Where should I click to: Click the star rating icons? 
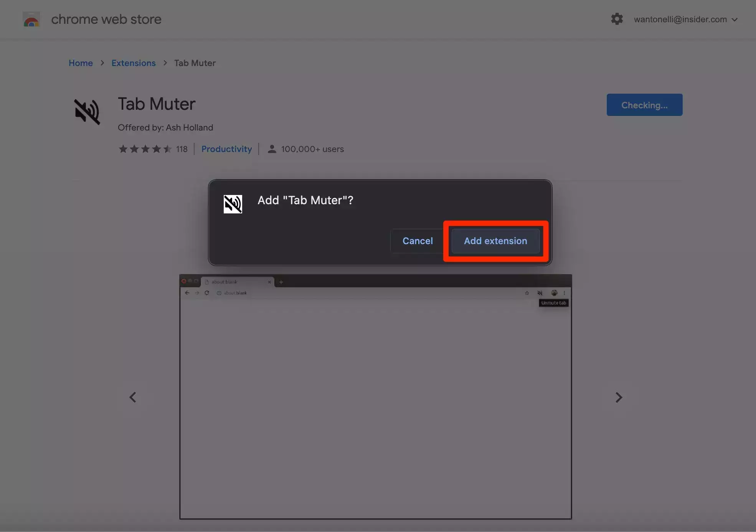pyautogui.click(x=145, y=149)
